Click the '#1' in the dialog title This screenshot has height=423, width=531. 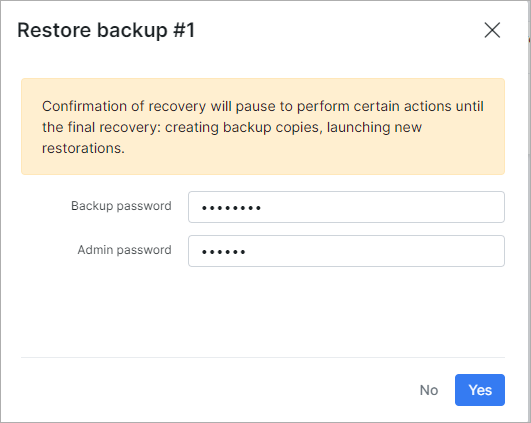pyautogui.click(x=184, y=30)
